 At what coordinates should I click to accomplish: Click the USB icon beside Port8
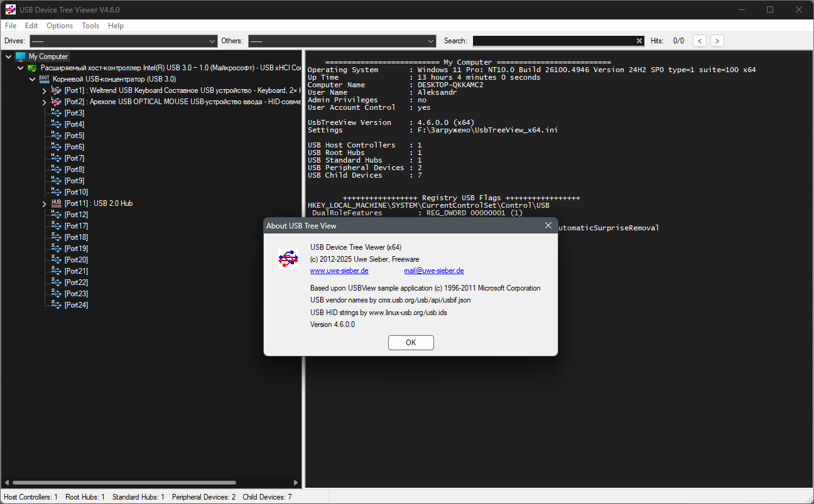click(x=56, y=169)
